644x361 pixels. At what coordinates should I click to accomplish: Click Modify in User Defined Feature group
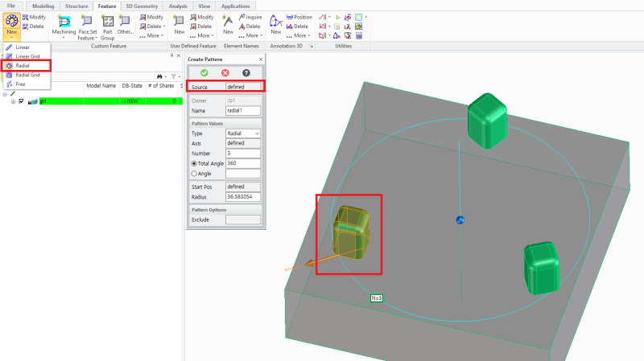[x=202, y=17]
